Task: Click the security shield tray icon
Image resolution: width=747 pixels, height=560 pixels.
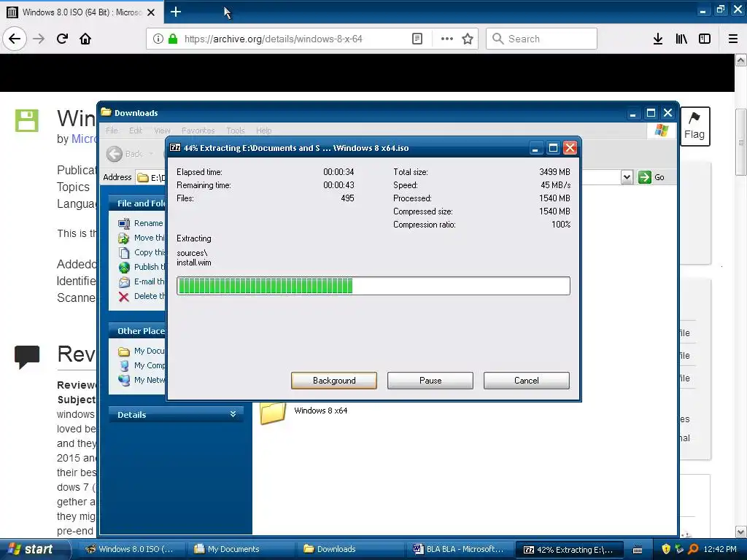Action: 666,549
